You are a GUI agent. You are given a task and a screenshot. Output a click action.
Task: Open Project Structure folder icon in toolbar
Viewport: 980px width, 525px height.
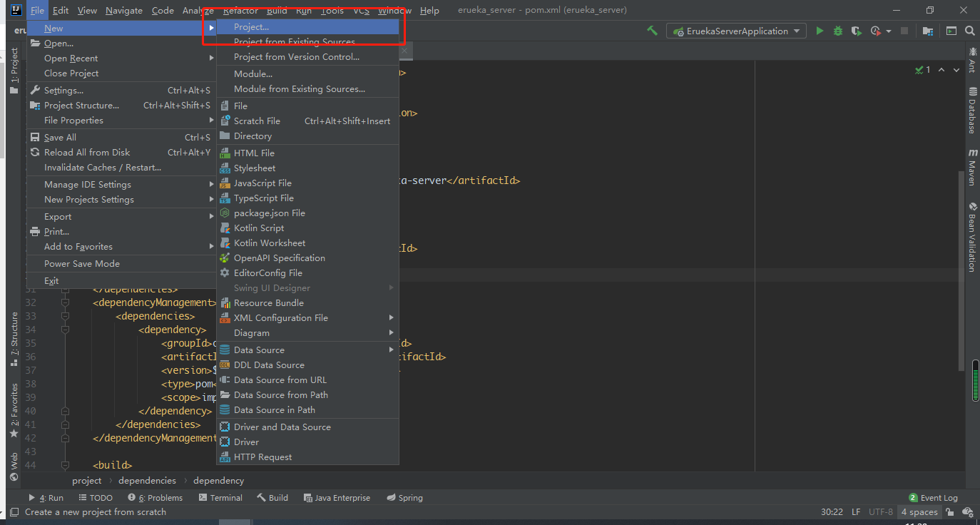point(928,31)
